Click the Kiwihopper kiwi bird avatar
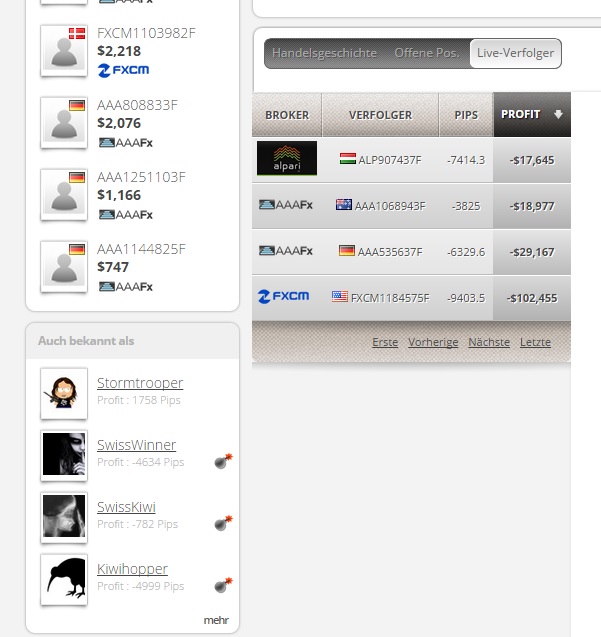Viewport: 601px width, 637px height. (64, 579)
